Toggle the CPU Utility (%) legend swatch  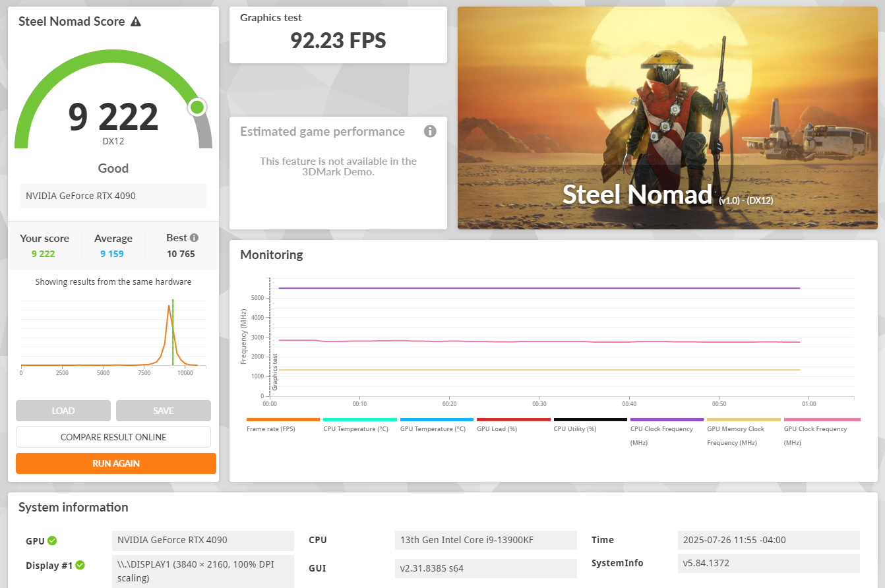pos(590,419)
